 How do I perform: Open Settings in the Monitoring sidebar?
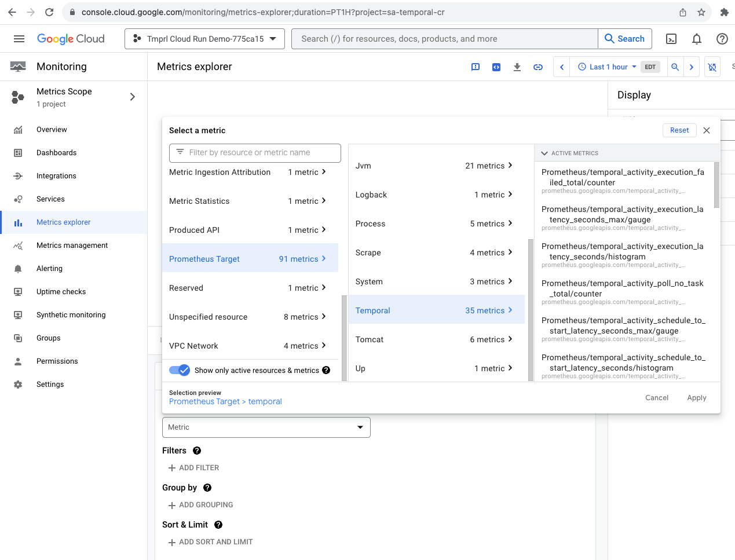(74, 385)
